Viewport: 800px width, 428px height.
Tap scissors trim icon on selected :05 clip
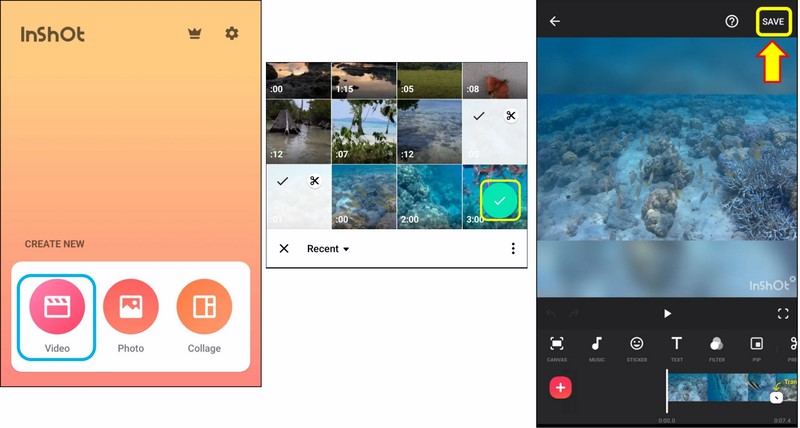(x=510, y=116)
